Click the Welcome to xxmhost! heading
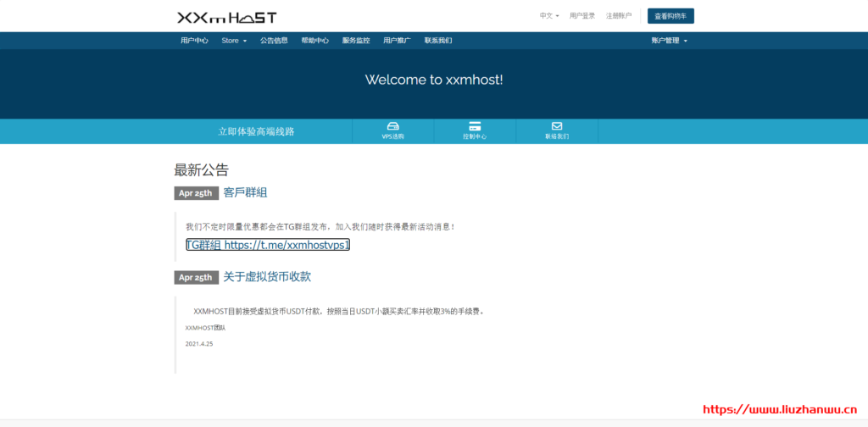 tap(434, 80)
